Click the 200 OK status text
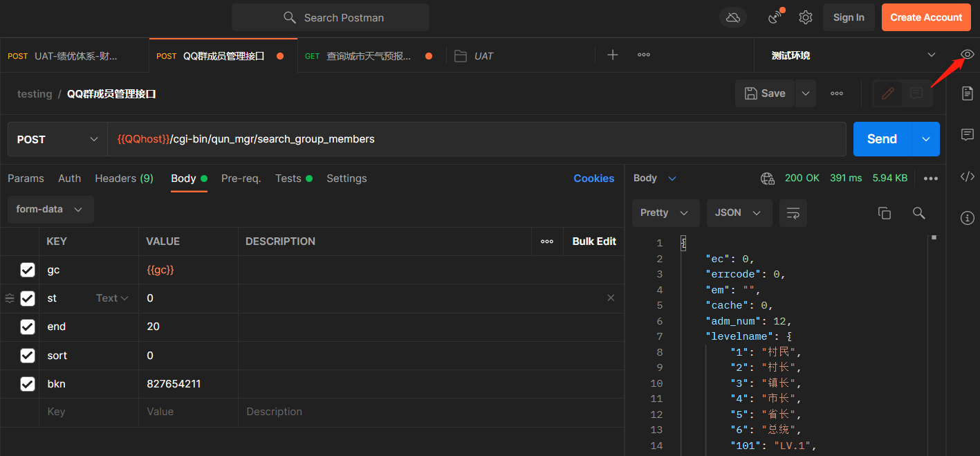 802,179
